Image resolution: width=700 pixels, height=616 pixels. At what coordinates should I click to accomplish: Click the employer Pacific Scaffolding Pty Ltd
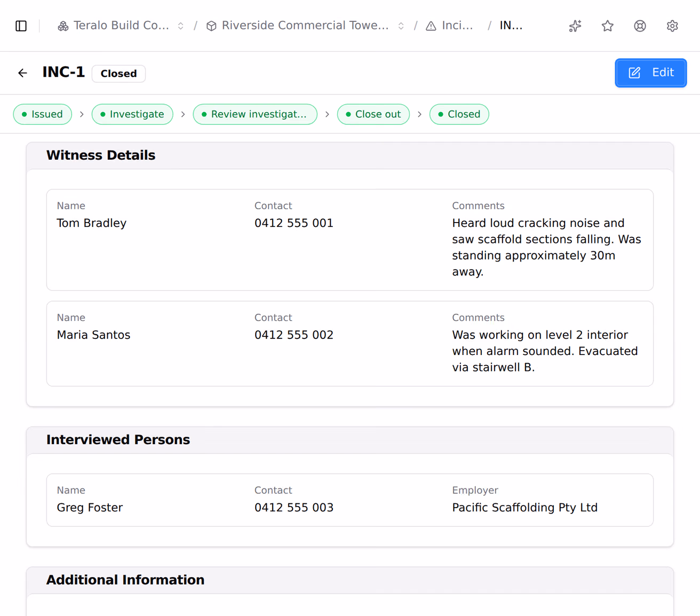click(x=525, y=508)
